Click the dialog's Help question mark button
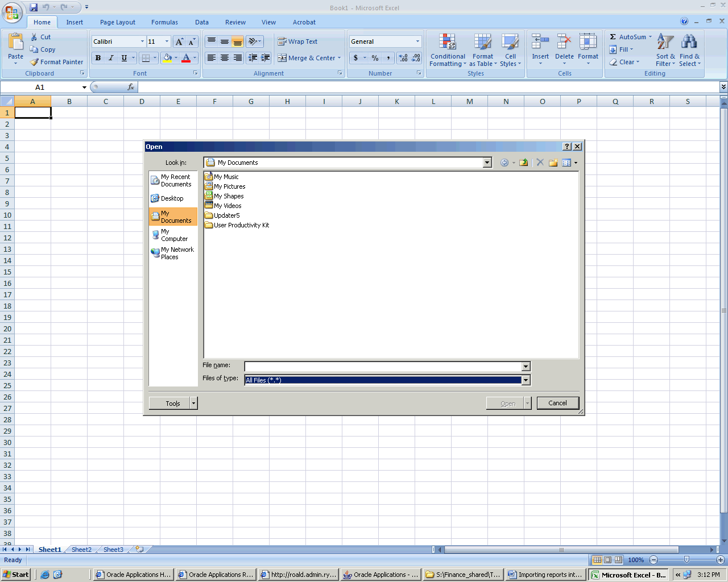 (x=566, y=147)
